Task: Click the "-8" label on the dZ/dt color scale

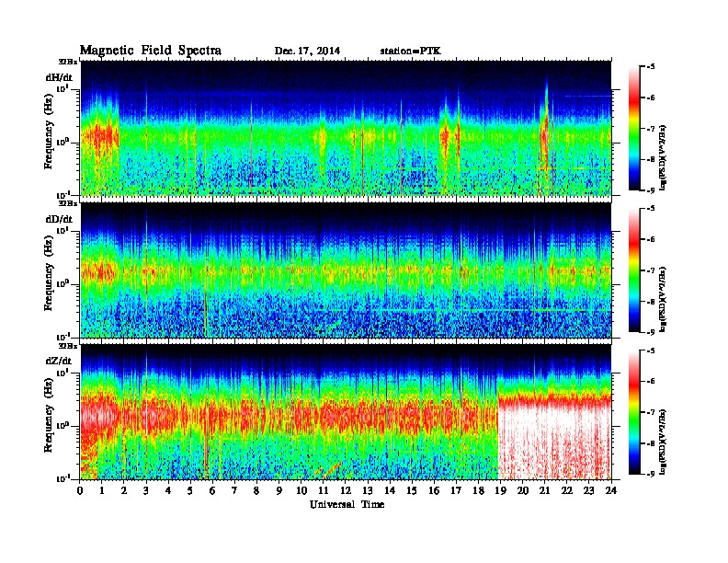Action: coord(651,443)
